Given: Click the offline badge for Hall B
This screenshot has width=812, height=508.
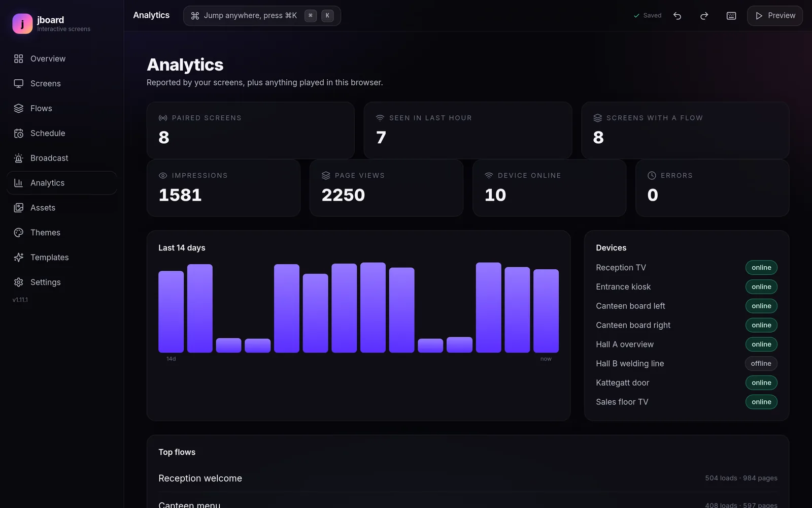Looking at the screenshot, I should [x=761, y=364].
